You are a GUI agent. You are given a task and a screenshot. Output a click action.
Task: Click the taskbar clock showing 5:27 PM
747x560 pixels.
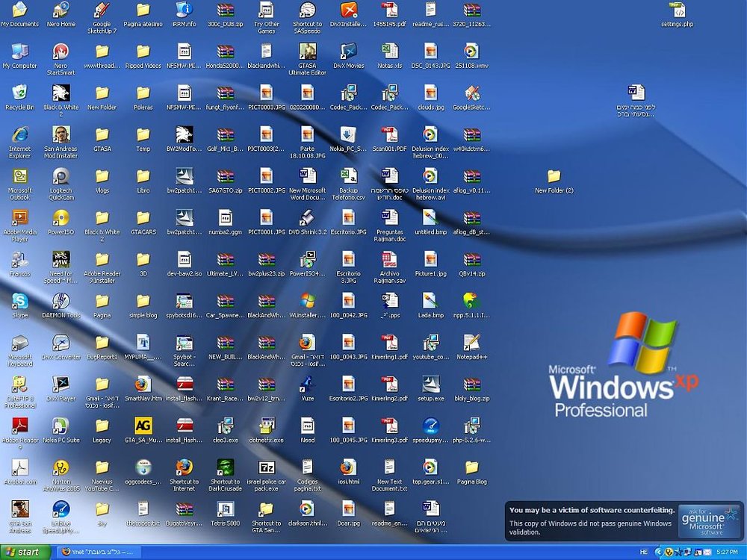[x=727, y=553]
